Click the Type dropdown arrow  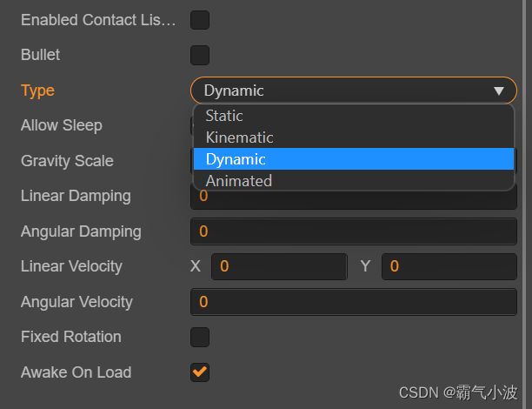pos(499,91)
